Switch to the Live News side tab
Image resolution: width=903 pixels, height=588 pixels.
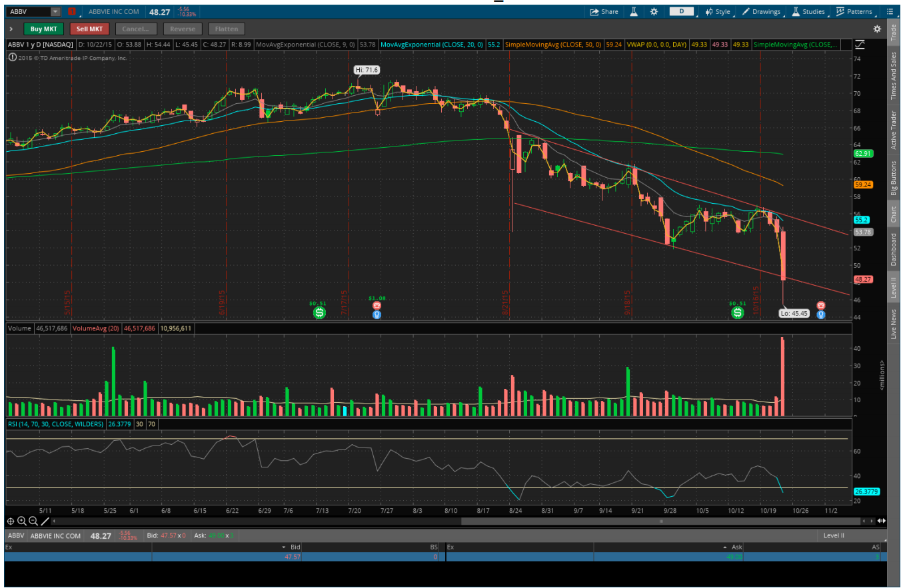pyautogui.click(x=894, y=324)
